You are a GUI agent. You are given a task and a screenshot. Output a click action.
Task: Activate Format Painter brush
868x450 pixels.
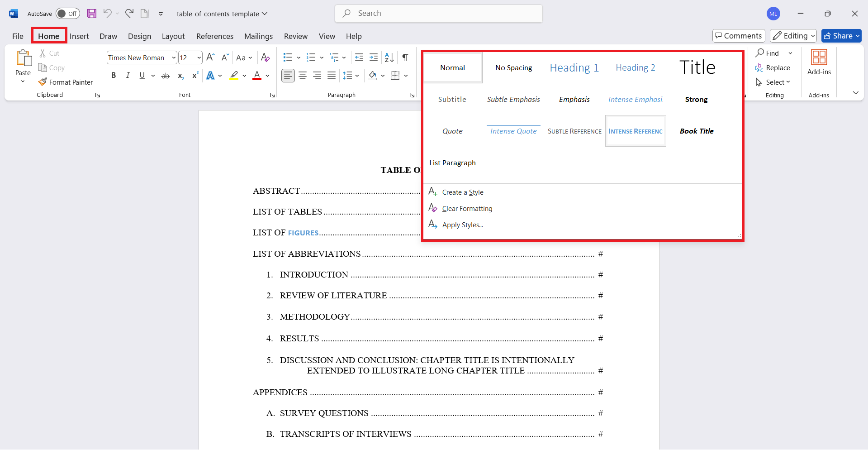click(x=43, y=82)
